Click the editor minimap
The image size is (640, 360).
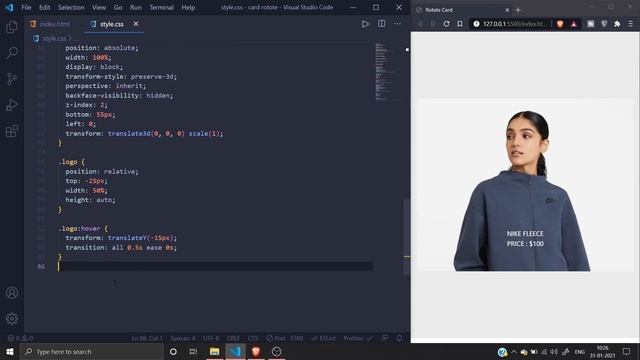tap(386, 71)
